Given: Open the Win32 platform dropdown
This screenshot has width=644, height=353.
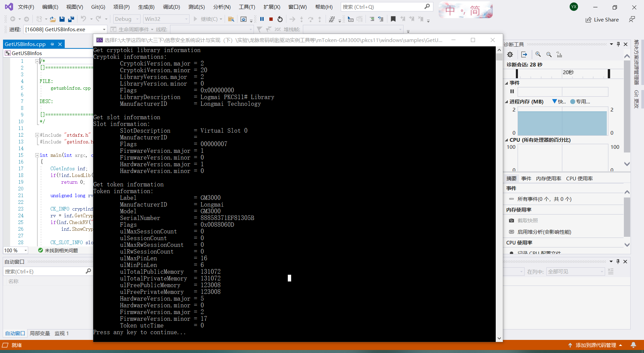Looking at the screenshot, I should (x=166, y=19).
